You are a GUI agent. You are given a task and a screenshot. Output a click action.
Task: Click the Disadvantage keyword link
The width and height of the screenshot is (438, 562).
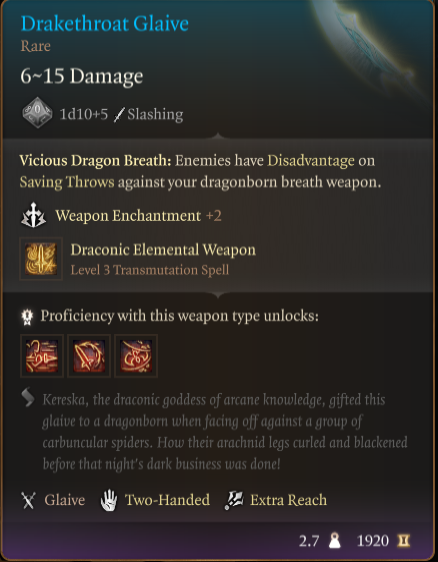311,161
